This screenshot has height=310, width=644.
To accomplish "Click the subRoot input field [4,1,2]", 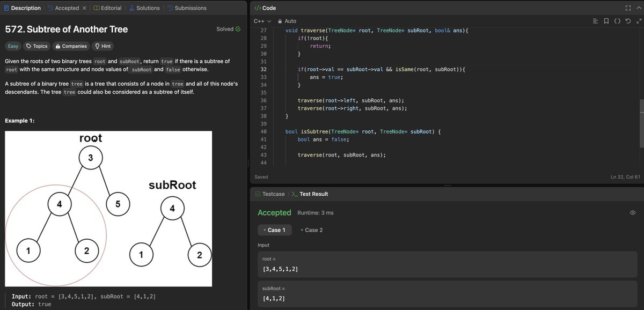I will 448,294.
